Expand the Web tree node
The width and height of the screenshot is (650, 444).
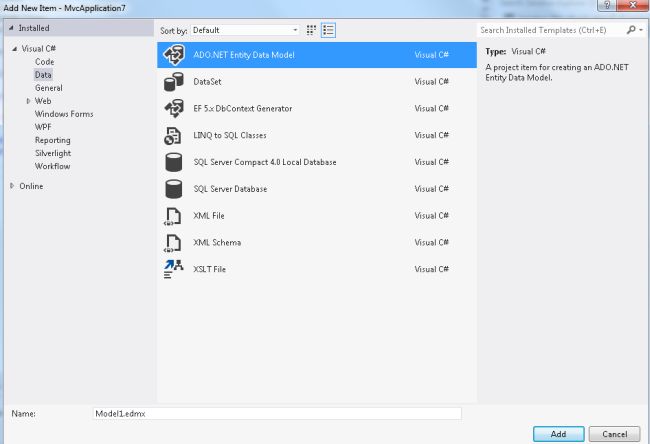coord(28,101)
